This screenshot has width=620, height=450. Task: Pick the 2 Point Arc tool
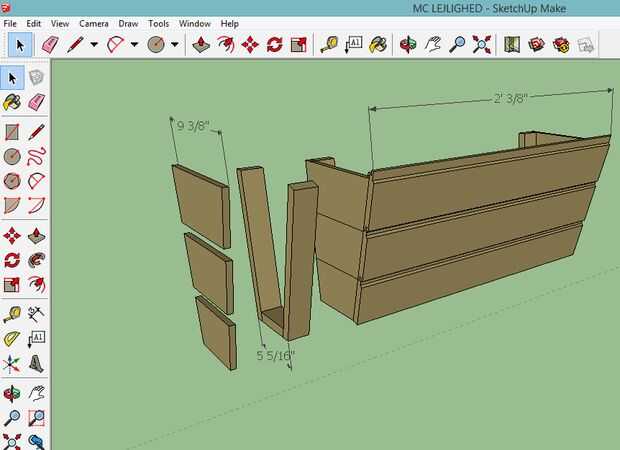point(36,206)
